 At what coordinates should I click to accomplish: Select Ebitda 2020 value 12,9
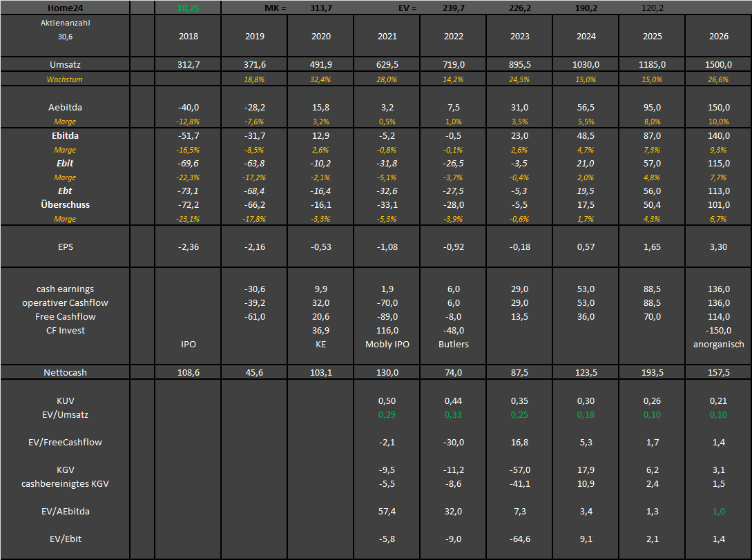pyautogui.click(x=321, y=136)
